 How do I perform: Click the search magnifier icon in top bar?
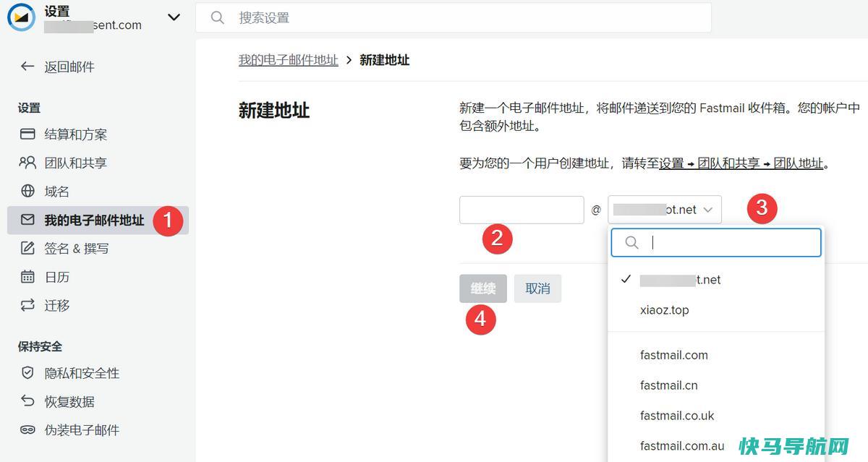[218, 17]
